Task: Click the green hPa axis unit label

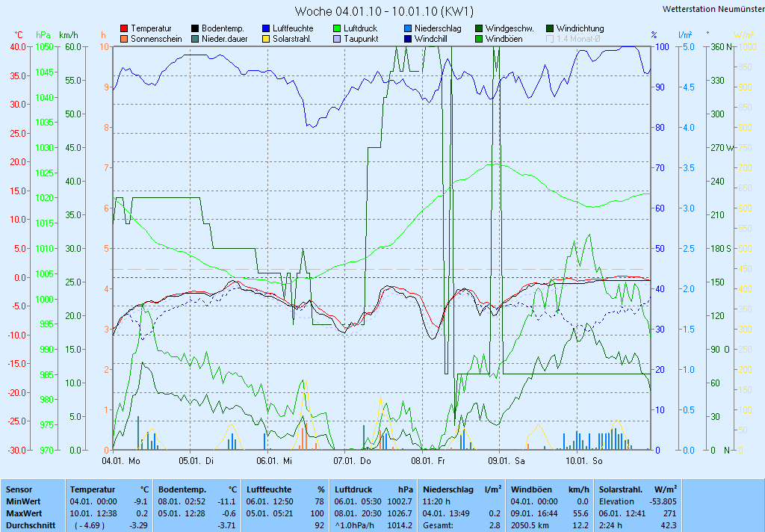Action: 43,35
